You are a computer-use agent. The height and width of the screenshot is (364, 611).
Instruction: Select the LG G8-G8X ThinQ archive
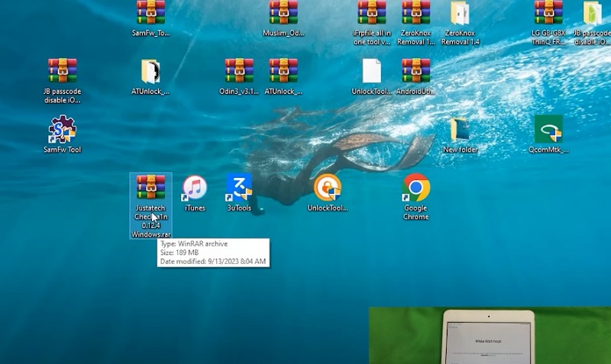(x=548, y=15)
